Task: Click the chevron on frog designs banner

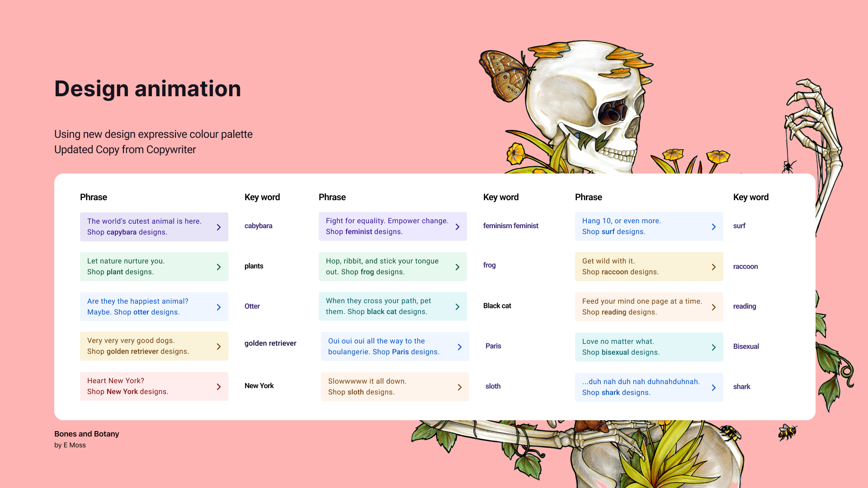Action: (458, 267)
